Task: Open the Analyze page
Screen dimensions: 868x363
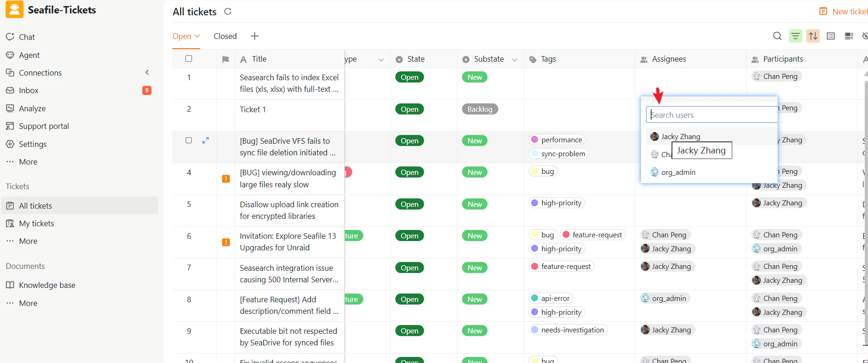Action: [x=32, y=108]
